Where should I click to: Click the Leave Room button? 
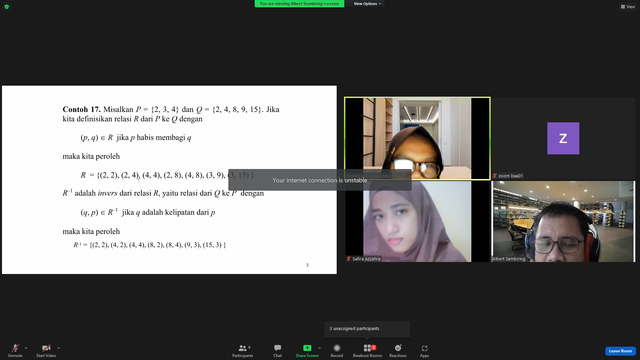tap(620, 351)
